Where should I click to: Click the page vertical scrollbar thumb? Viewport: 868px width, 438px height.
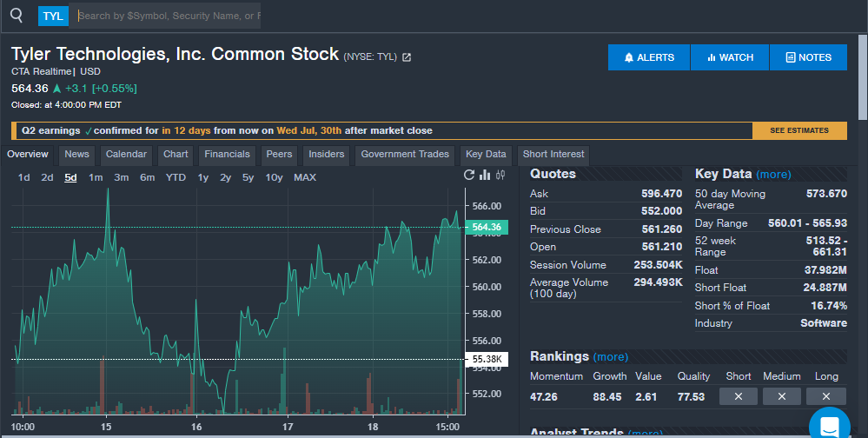coord(863,76)
